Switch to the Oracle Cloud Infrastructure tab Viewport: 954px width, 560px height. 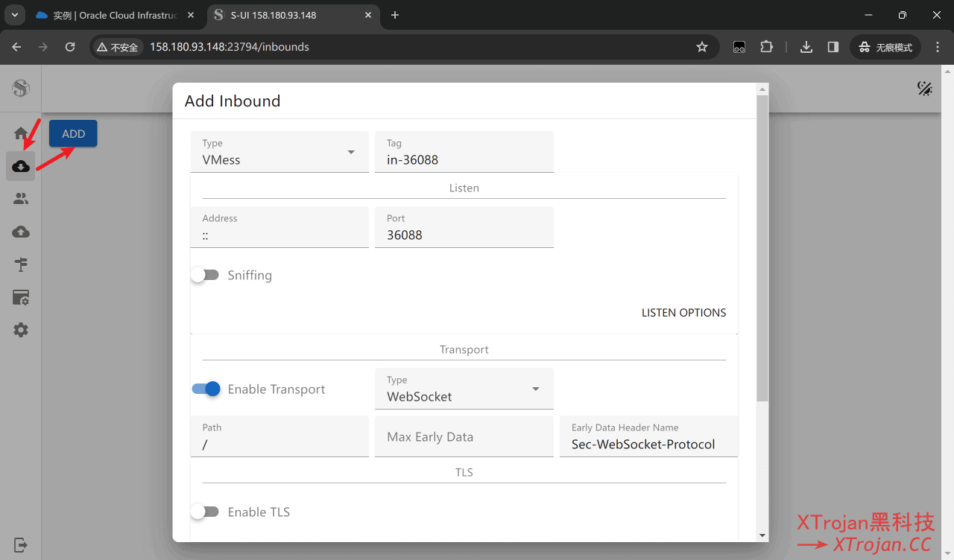116,15
